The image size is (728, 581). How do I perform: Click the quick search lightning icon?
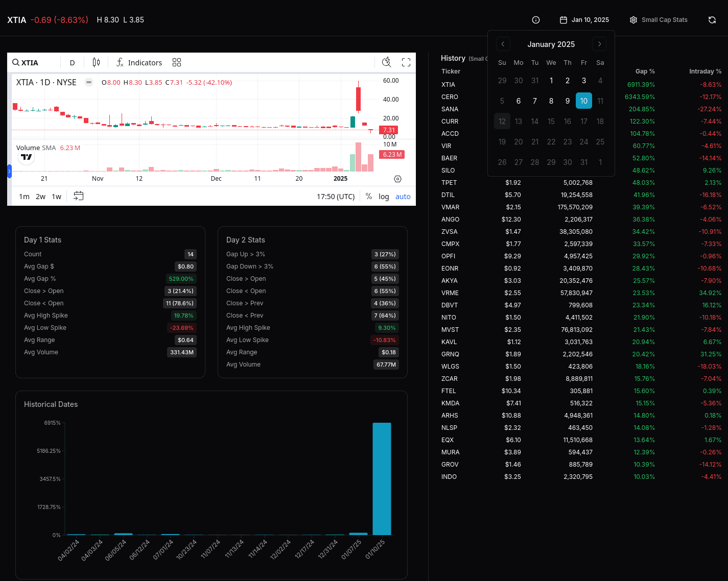(x=387, y=62)
